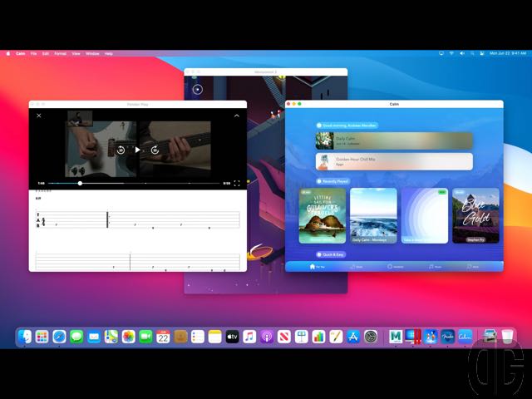This screenshot has height=399, width=532.
Task: Open the Daily Calm ocean waves card
Action: click(x=373, y=216)
